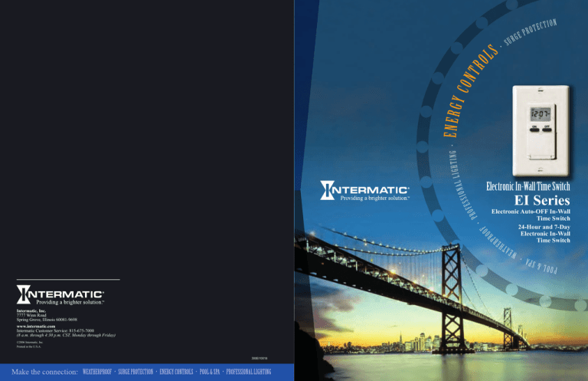Click the OFF button on the time switch
588x381 pixels.
(x=547, y=129)
